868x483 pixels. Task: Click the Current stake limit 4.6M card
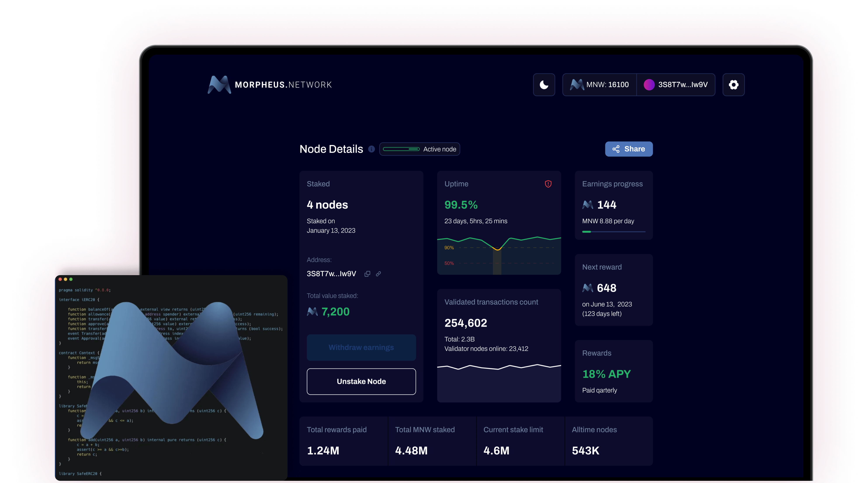point(520,441)
